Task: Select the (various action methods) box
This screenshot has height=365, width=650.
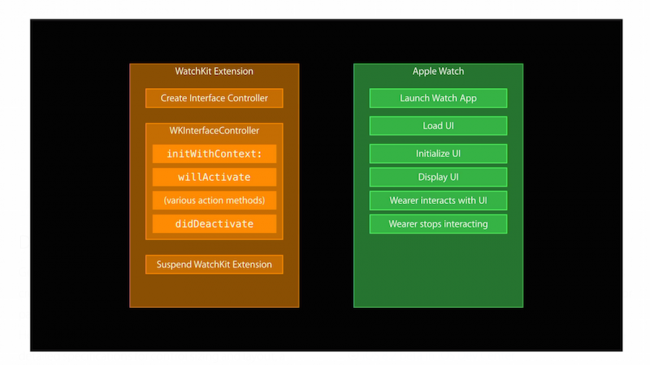Action: tap(214, 200)
